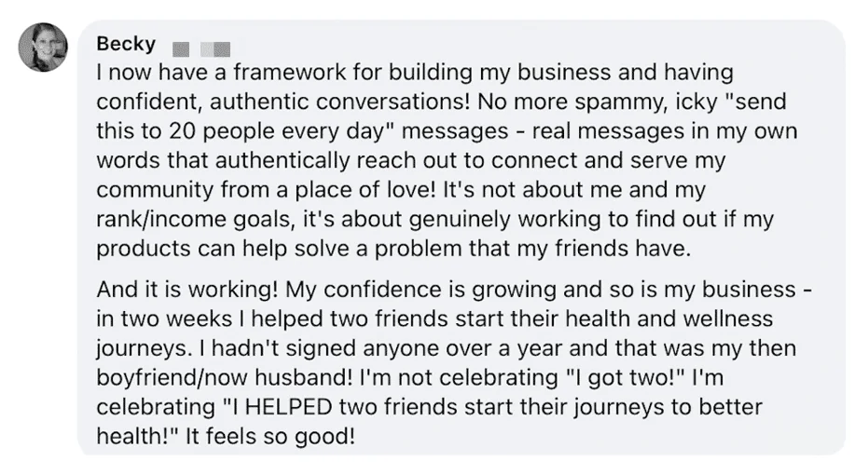Image resolution: width=868 pixels, height=475 pixels.
Task: Open Becky's profile picture avatar
Action: click(x=43, y=47)
